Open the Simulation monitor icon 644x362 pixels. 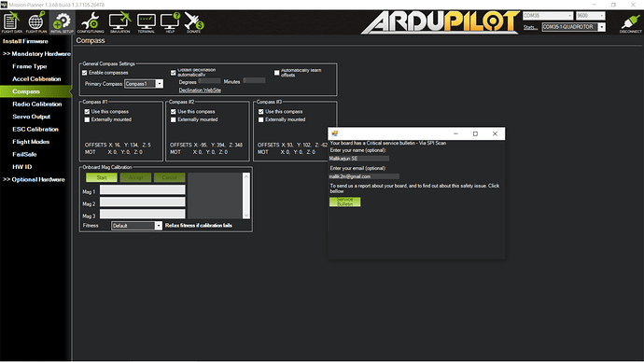(119, 22)
